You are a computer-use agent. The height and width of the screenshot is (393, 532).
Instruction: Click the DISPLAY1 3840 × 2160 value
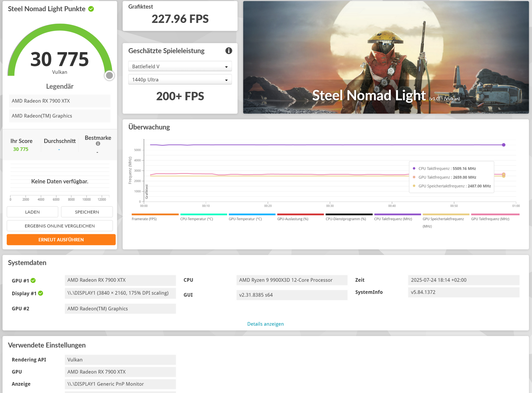point(120,293)
